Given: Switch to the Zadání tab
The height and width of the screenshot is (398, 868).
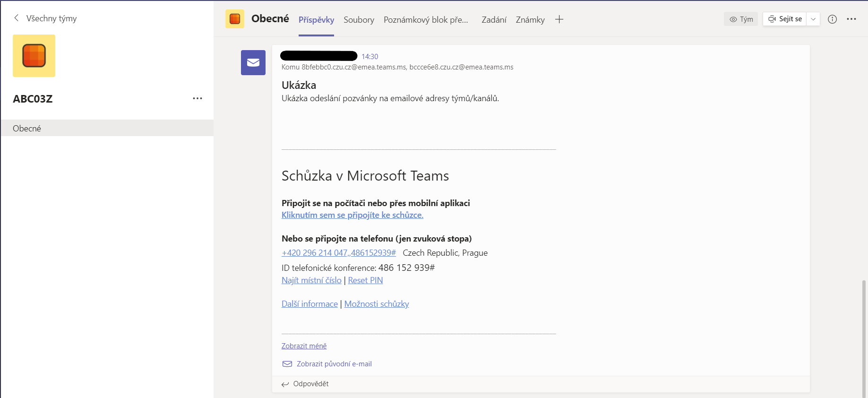Looking at the screenshot, I should 494,20.
